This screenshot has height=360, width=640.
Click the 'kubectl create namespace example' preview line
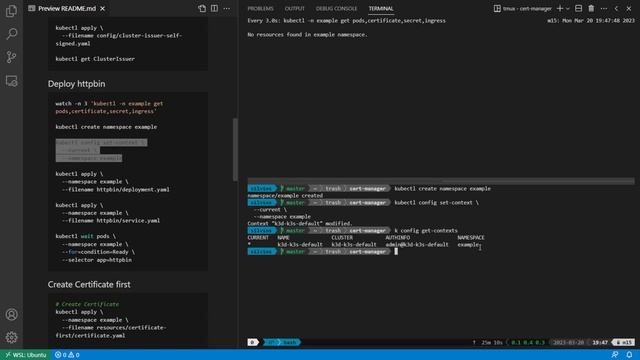106,127
